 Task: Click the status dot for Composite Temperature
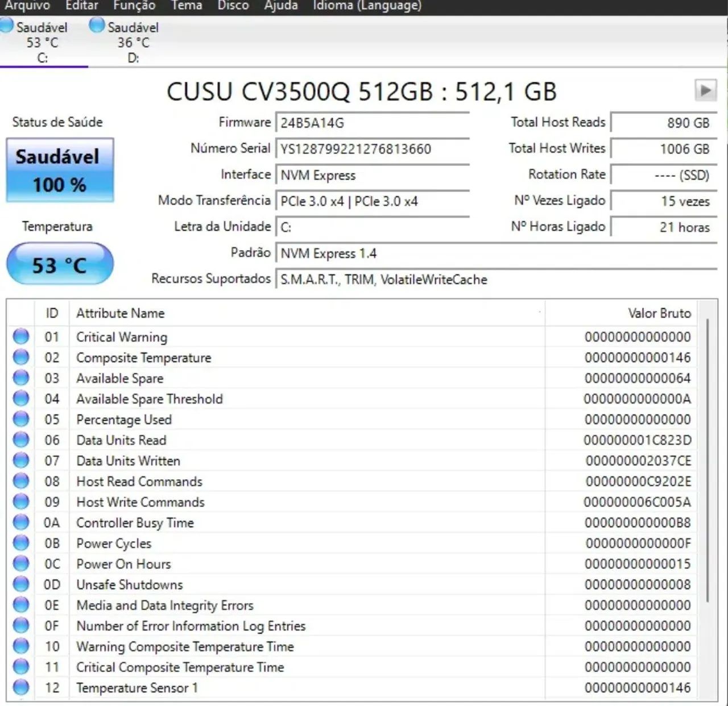point(21,357)
